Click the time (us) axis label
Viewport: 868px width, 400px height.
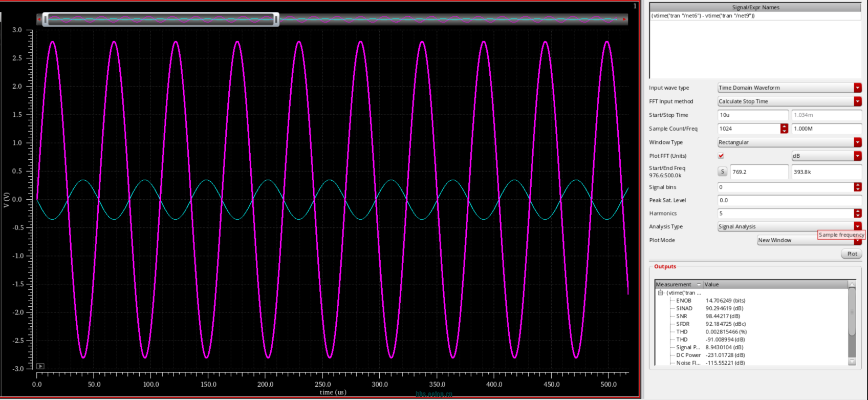pyautogui.click(x=333, y=392)
